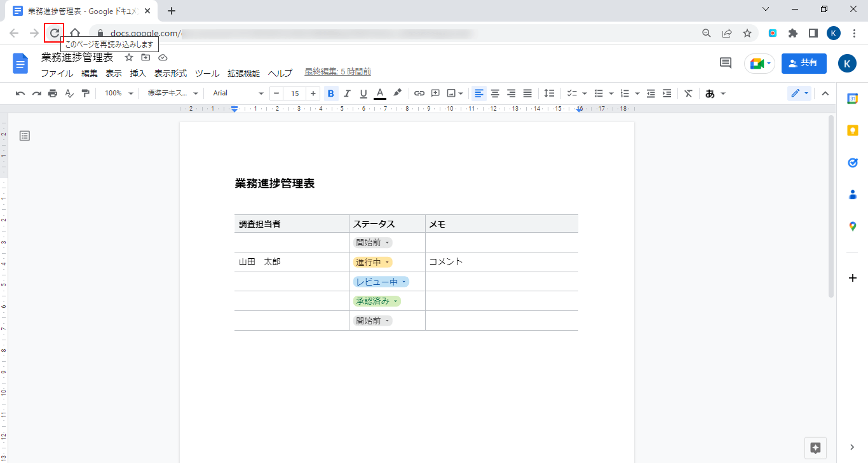Open the editing mode pencil dropdown
Image resolution: width=868 pixels, height=463 pixels.
click(799, 93)
